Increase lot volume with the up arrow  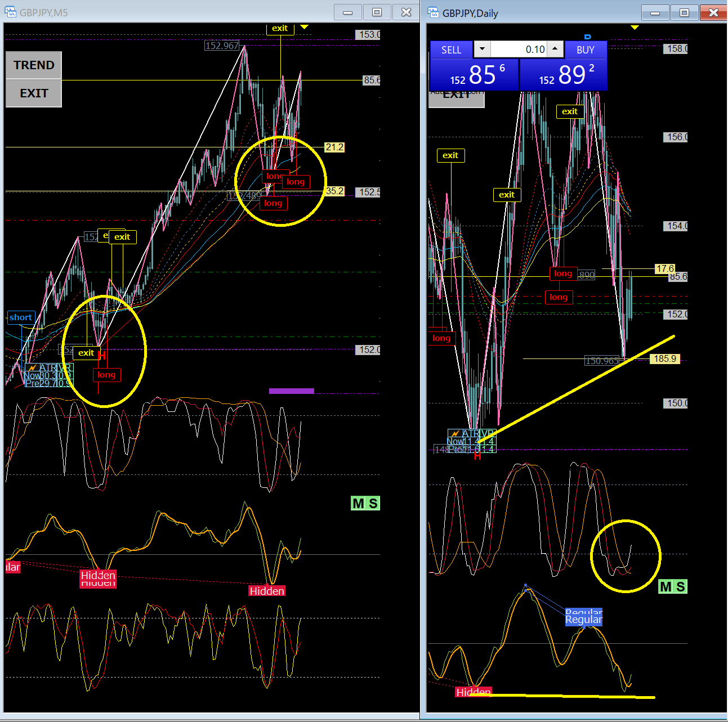(x=555, y=50)
